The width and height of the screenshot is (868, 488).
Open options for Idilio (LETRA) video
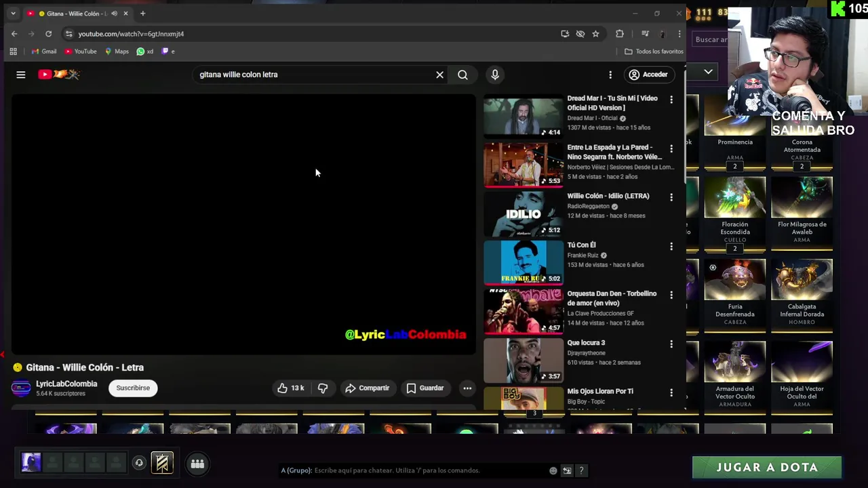click(671, 197)
